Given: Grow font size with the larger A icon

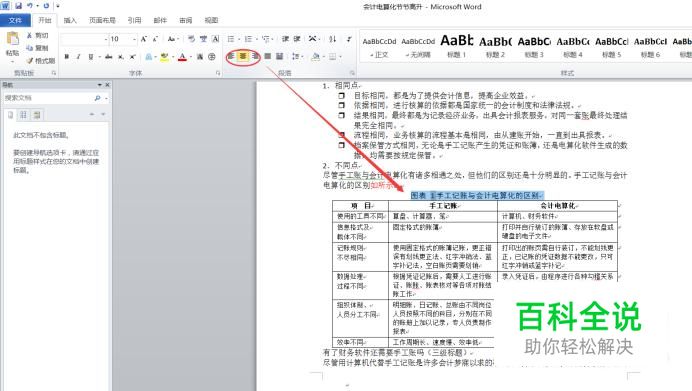Looking at the screenshot, I should [x=144, y=39].
